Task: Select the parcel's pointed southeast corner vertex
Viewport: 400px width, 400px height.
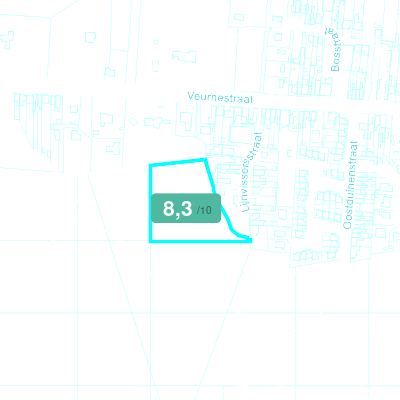Action: pyautogui.click(x=250, y=240)
